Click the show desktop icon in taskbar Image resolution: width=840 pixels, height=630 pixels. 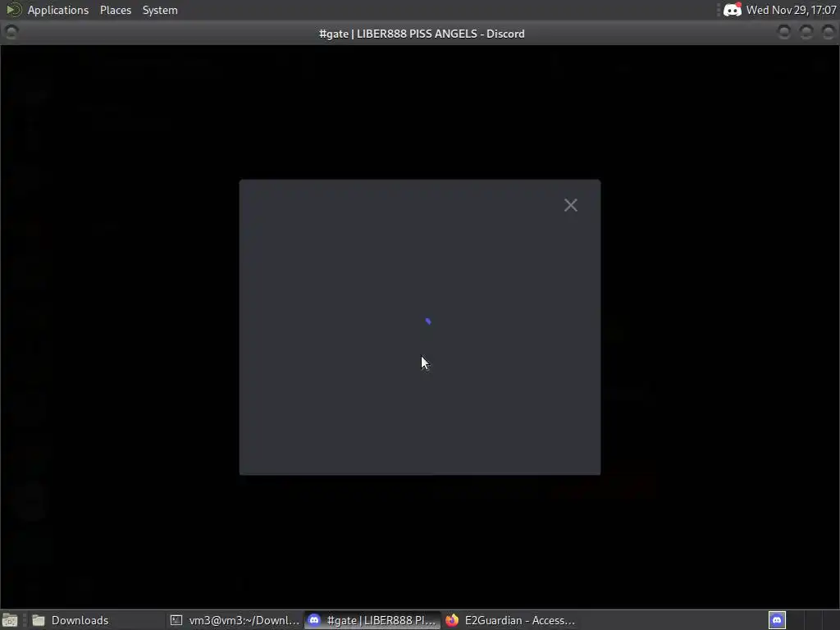[10, 620]
